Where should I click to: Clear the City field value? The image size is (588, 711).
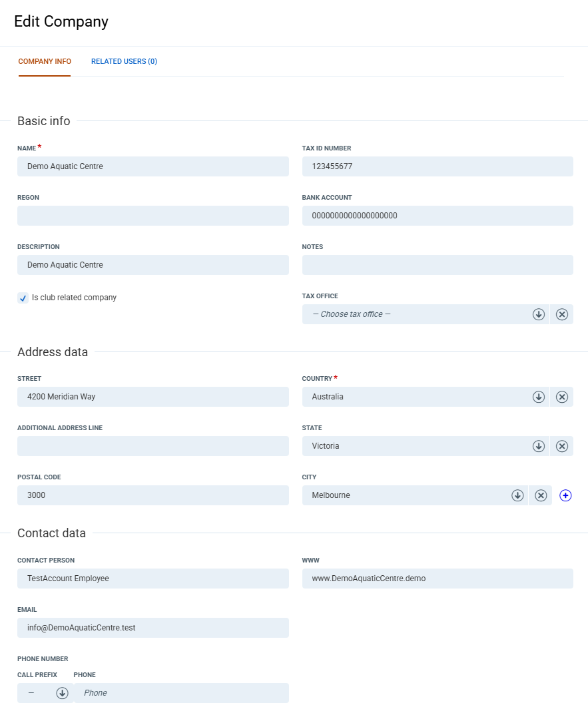point(541,495)
